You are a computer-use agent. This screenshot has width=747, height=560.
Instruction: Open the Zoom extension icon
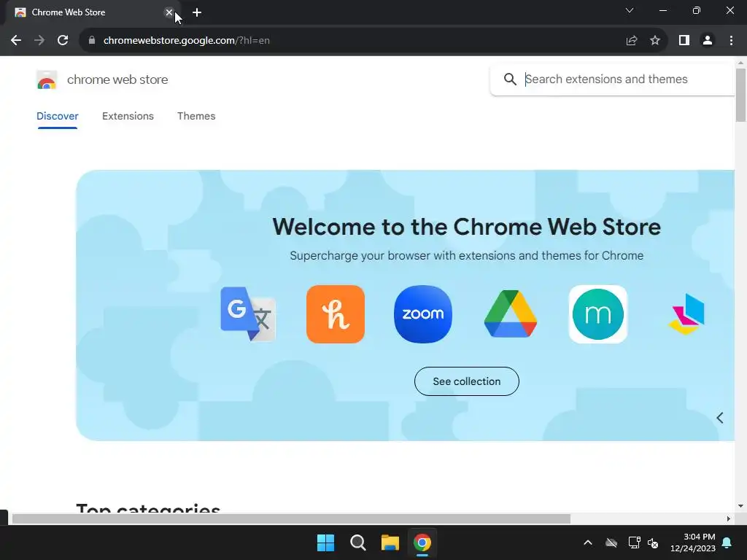pos(423,314)
